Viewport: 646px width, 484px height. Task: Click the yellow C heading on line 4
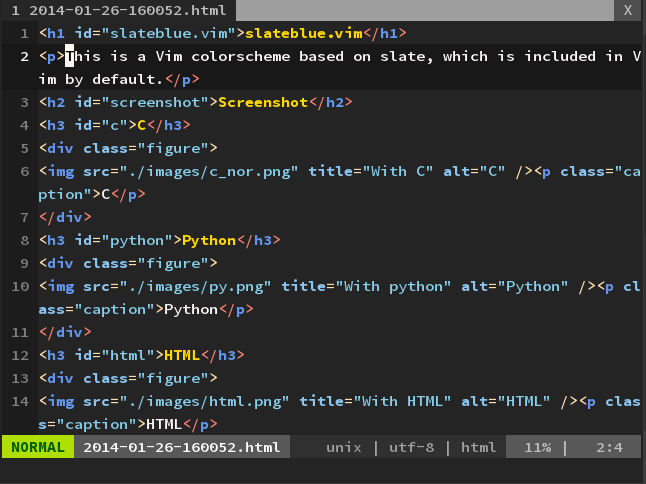tap(142, 126)
